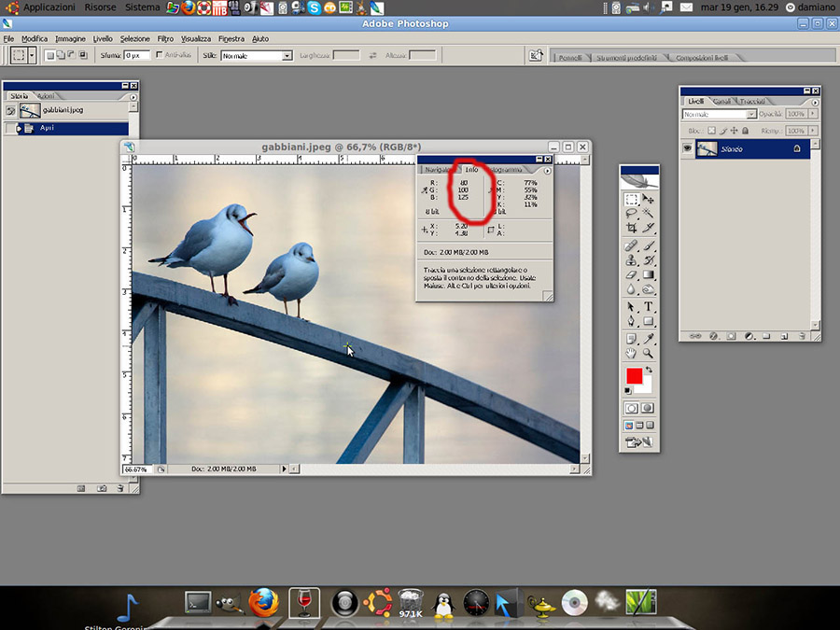Select the Eyedropper tool

[649, 338]
